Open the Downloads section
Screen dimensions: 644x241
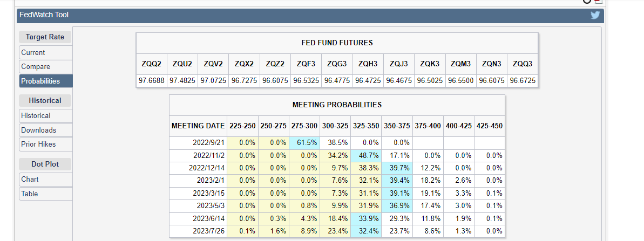pyautogui.click(x=45, y=130)
